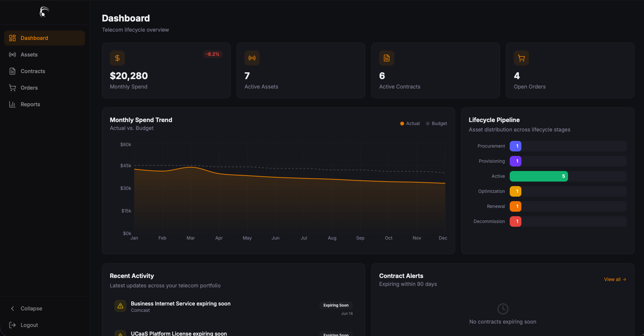The image size is (644, 336).
Task: Click the Assets broadcast icon in sidebar
Action: (12, 55)
